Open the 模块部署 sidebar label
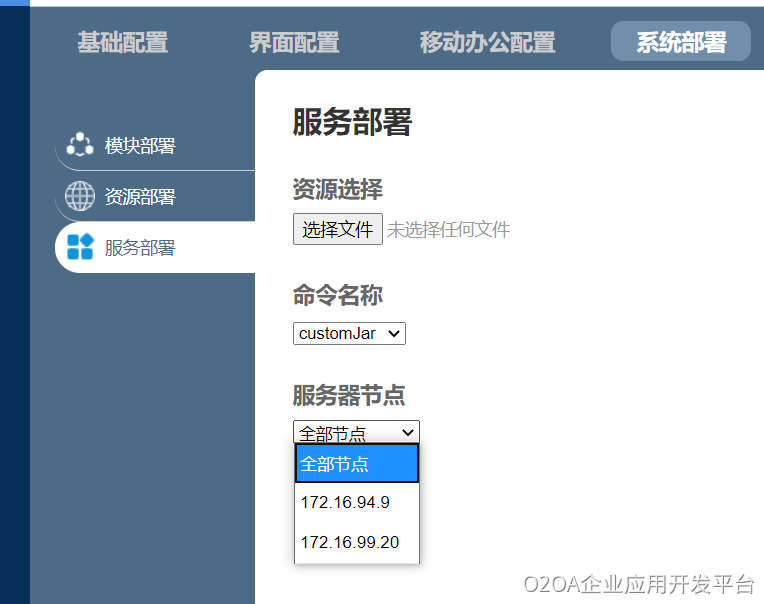This screenshot has height=604, width=764. (x=140, y=146)
